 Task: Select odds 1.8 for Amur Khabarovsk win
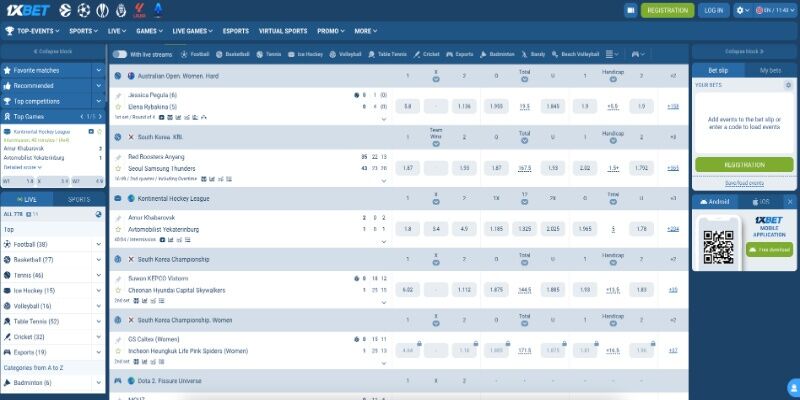pos(408,229)
